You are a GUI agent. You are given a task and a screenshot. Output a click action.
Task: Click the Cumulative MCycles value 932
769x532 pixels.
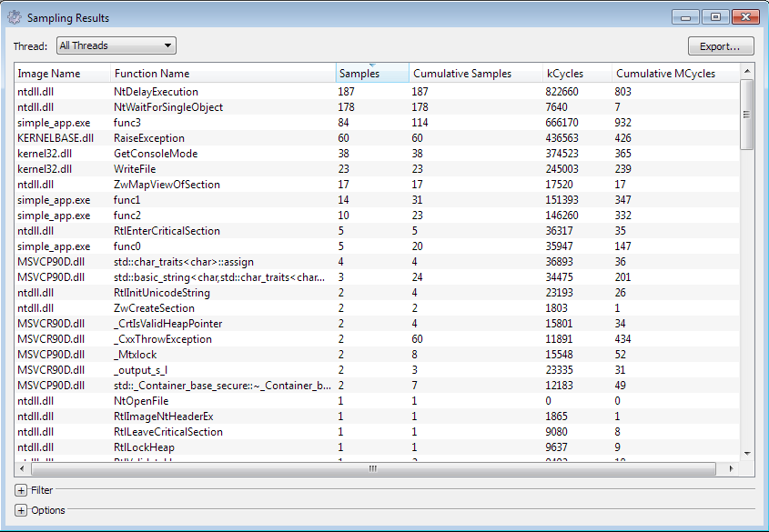point(622,123)
